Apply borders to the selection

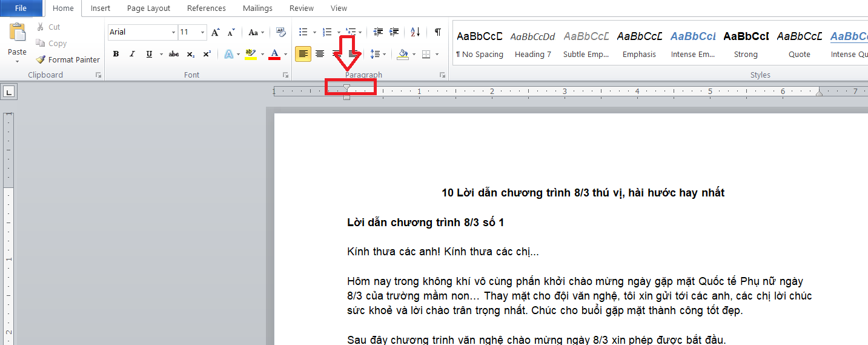pos(426,54)
